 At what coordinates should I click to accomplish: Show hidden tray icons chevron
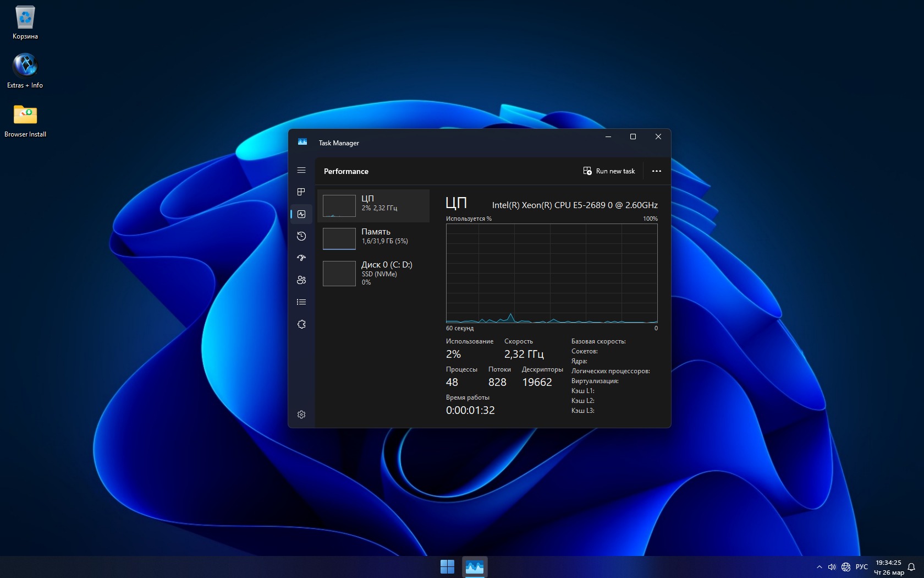(819, 567)
